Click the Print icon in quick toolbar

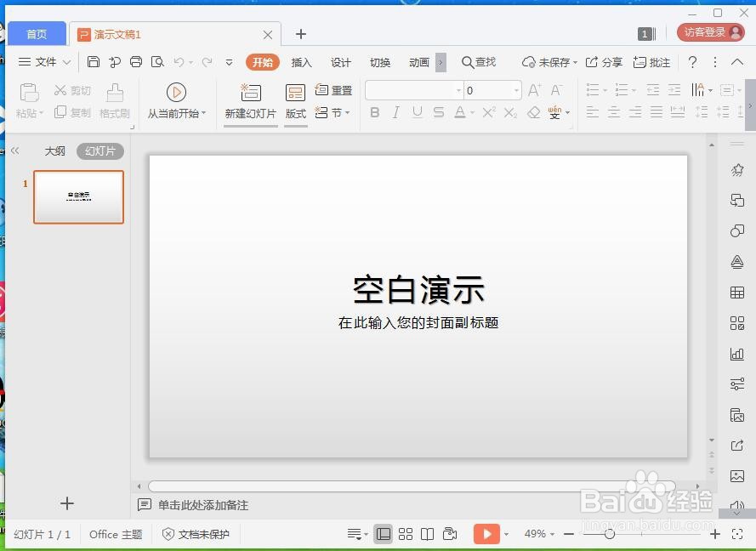[136, 62]
